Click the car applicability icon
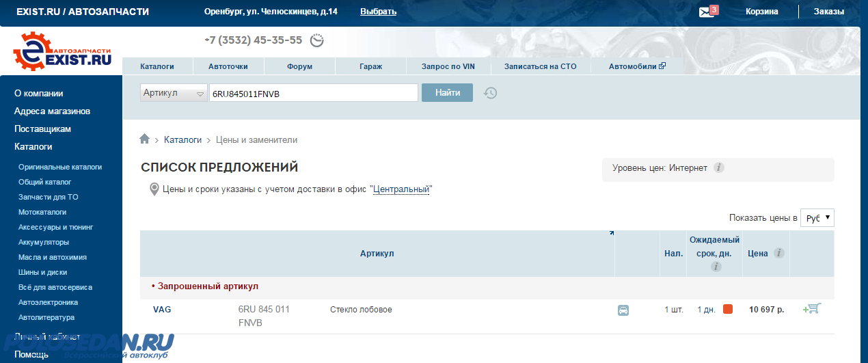 click(x=623, y=310)
